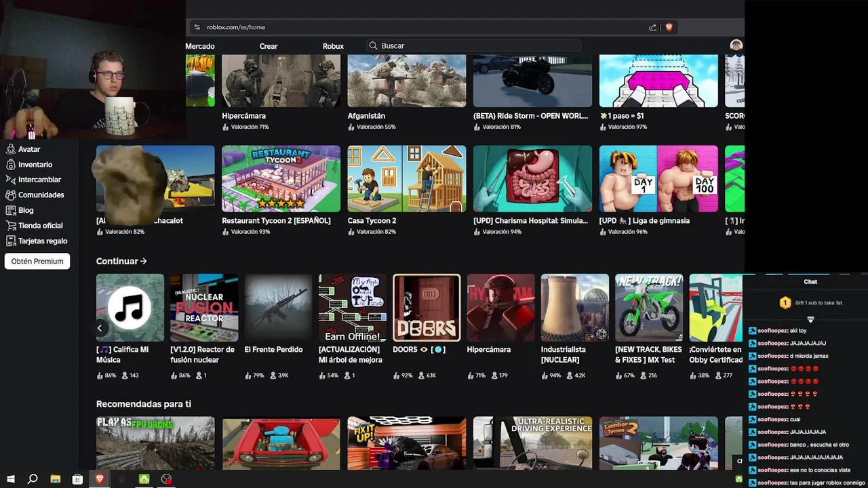This screenshot has width=868, height=488.
Task: Click the previous arrow on Continuar carousel
Action: (x=99, y=328)
